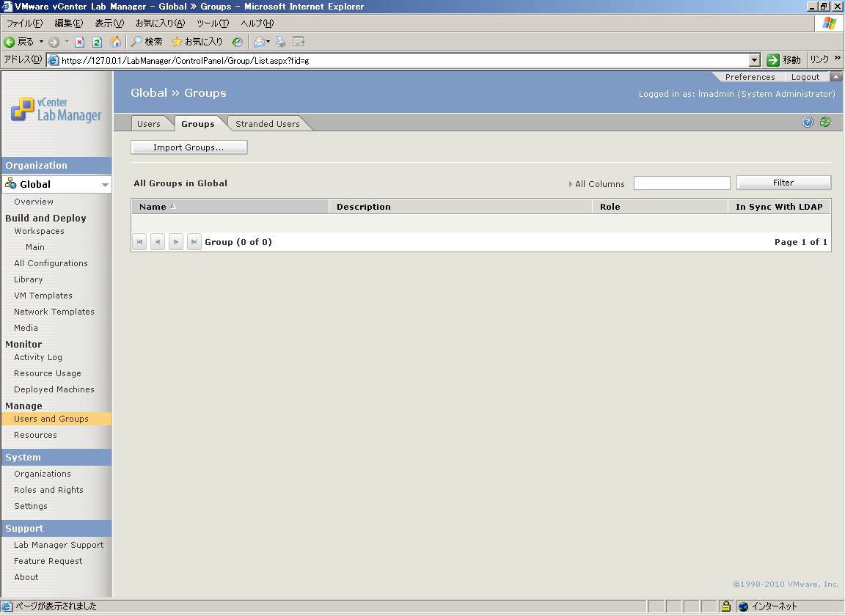This screenshot has height=616, width=845.
Task: Open the About page link
Action: pyautogui.click(x=26, y=577)
